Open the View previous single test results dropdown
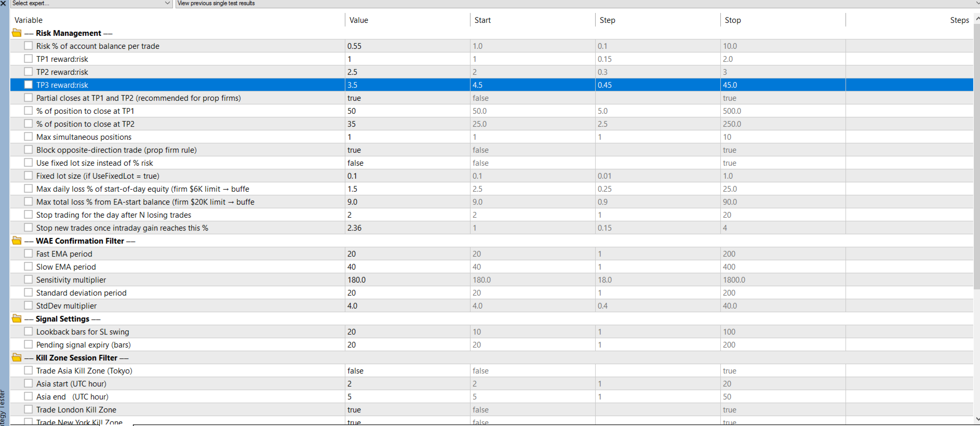Screen dimensions: 980x426 pyautogui.click(x=576, y=3)
